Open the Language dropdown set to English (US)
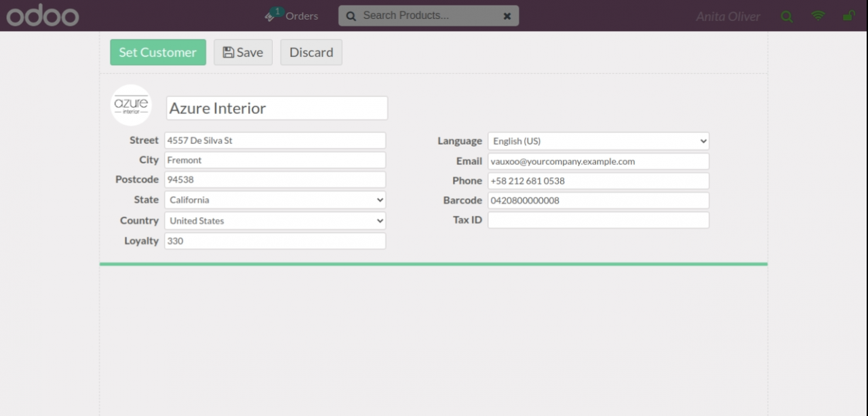 (x=598, y=140)
